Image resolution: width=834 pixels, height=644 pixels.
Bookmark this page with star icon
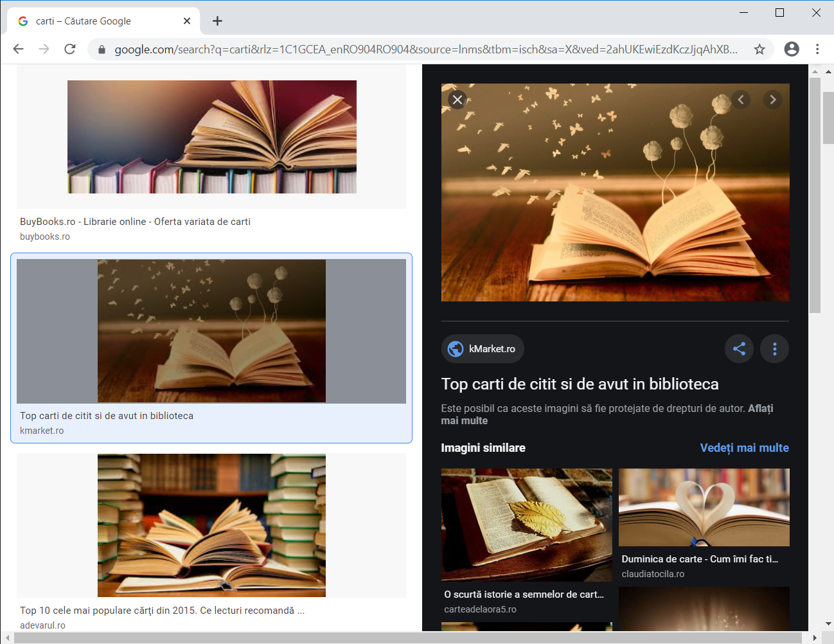pyautogui.click(x=759, y=49)
